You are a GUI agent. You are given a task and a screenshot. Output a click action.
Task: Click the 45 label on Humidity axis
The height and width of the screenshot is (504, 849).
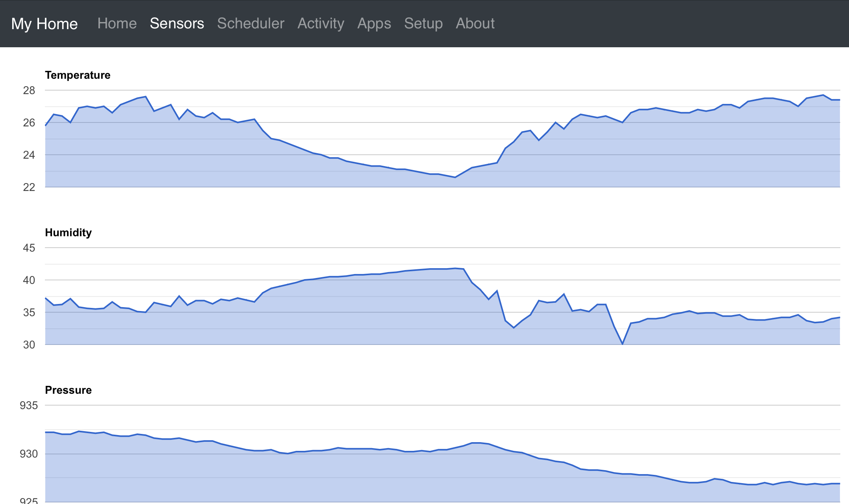pyautogui.click(x=29, y=248)
